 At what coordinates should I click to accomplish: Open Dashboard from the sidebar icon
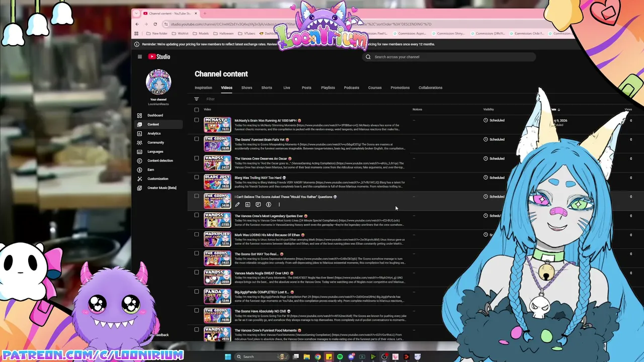click(x=139, y=116)
